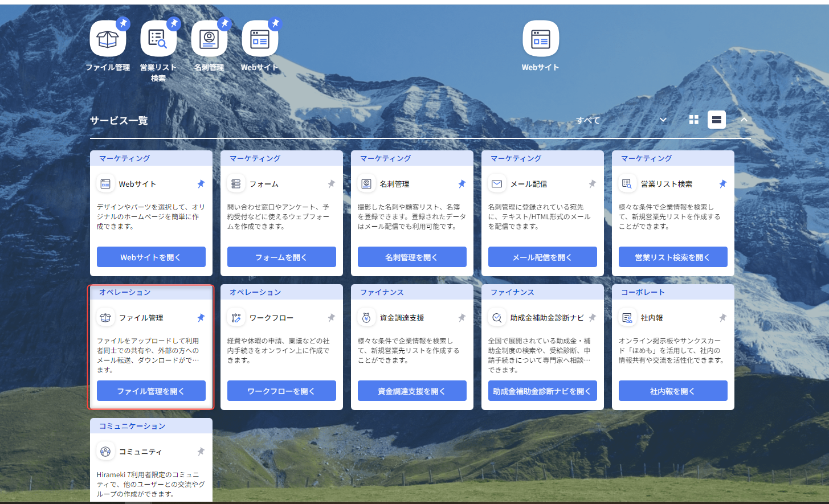The height and width of the screenshot is (504, 829).
Task: Unpin the Webサイト service card
Action: (201, 184)
